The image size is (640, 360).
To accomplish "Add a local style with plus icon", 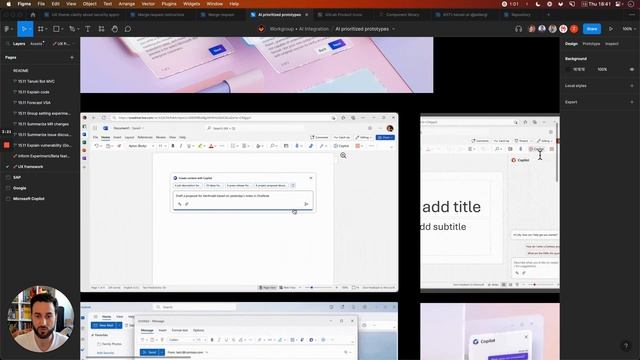I will 632,86.
